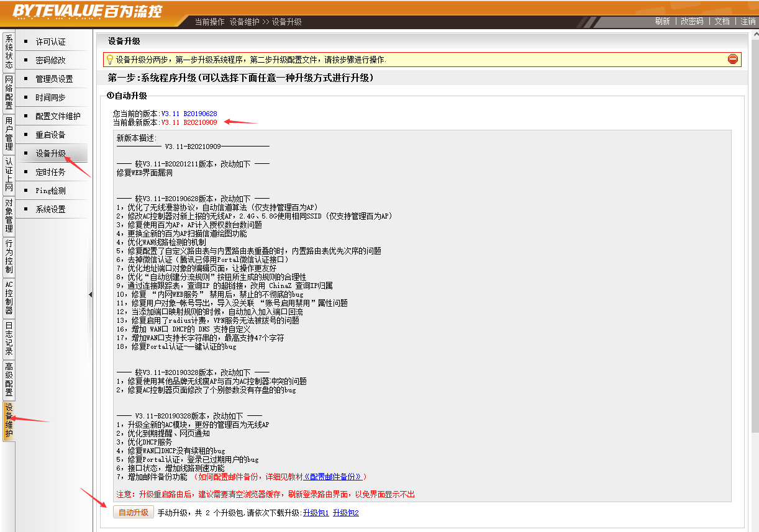Select the 用户管理 side tab
Viewport: 759px width, 532px height.
coord(9,133)
